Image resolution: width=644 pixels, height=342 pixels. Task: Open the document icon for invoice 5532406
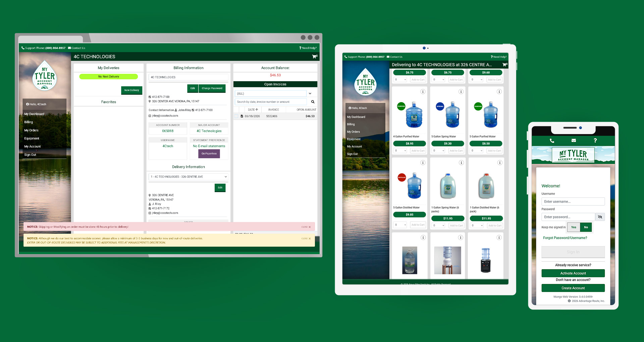pos(242,116)
